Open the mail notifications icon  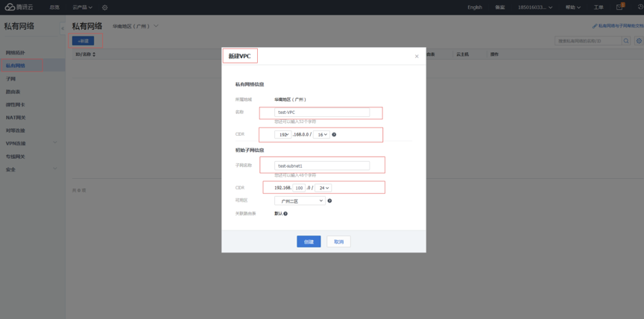(x=619, y=7)
